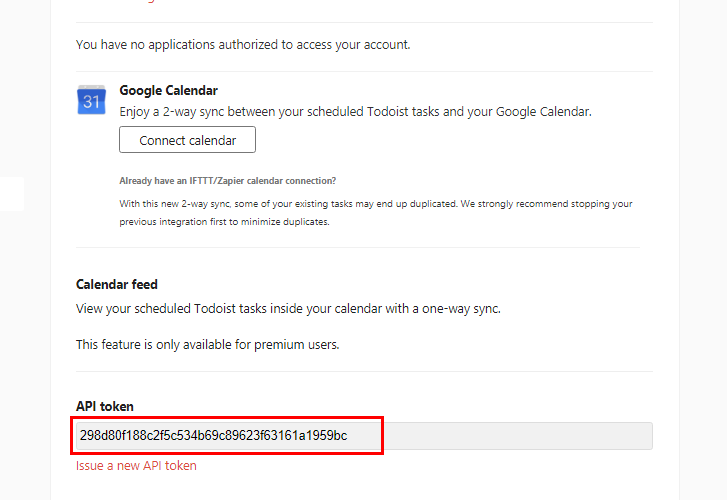The height and width of the screenshot is (500, 727).
Task: Click the Connect calendar button
Action: coord(187,140)
